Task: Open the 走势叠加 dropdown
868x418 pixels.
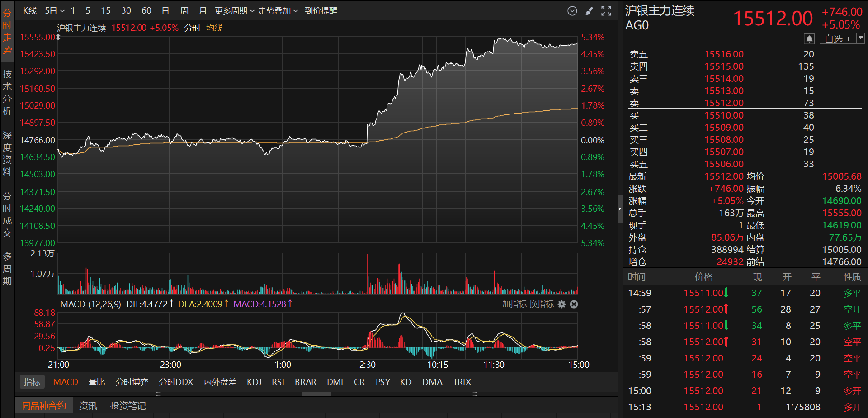Action: point(278,11)
